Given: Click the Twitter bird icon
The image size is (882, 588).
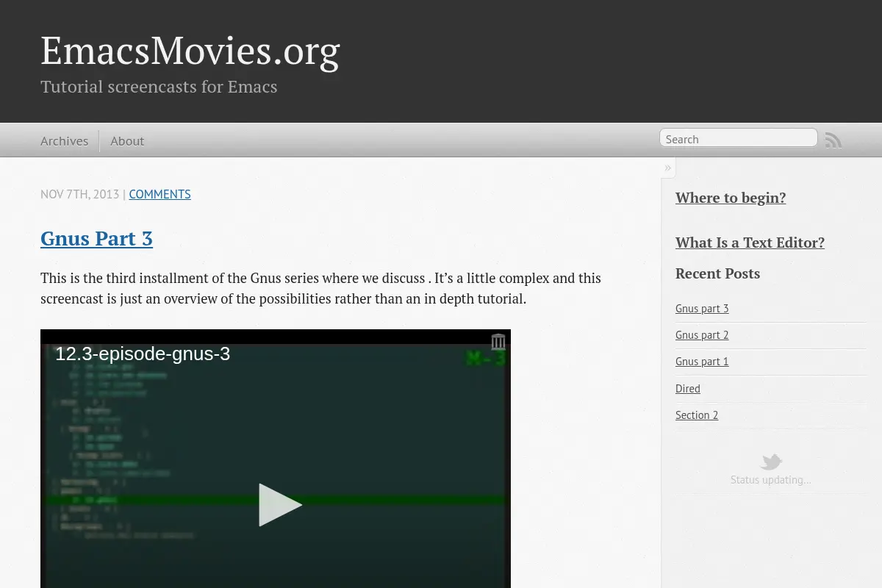Looking at the screenshot, I should click(771, 462).
